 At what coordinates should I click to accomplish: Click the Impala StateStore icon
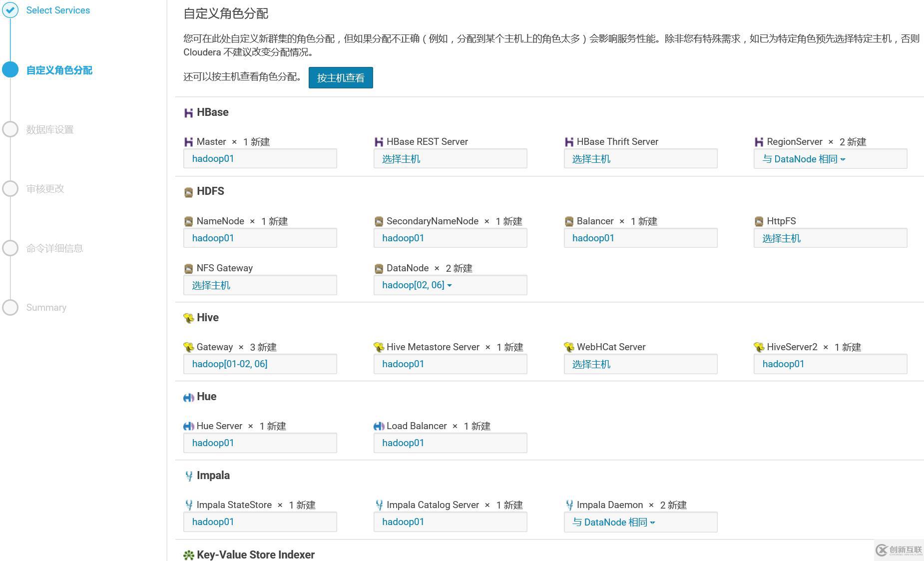coord(189,505)
